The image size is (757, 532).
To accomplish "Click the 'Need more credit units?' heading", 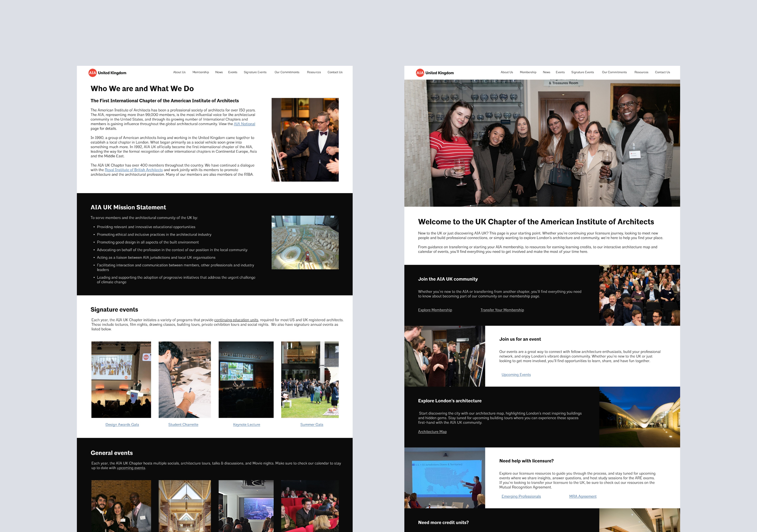I will [x=443, y=523].
